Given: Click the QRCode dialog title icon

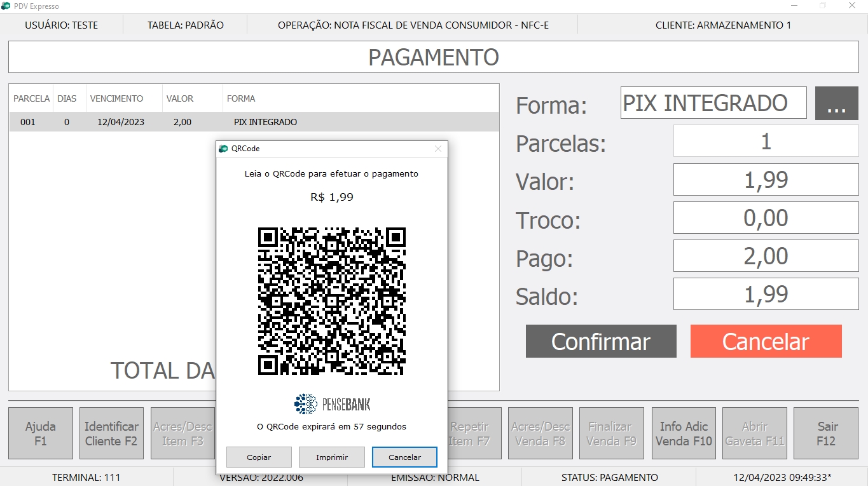Looking at the screenshot, I should tap(223, 149).
